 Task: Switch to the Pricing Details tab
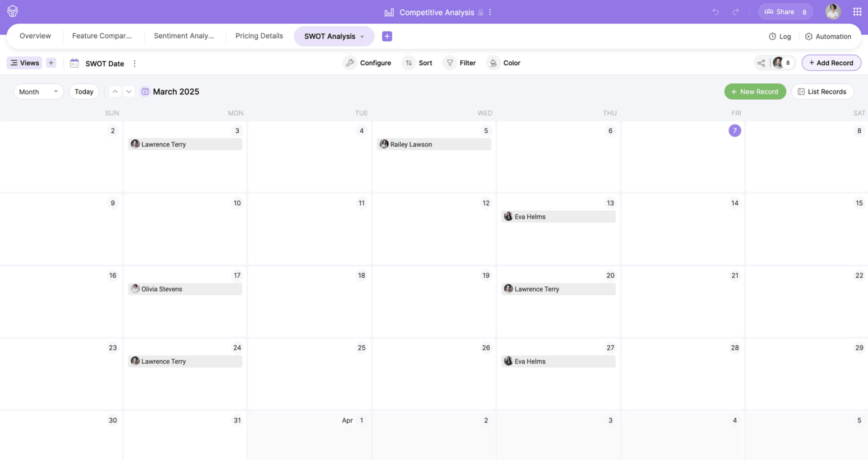[x=259, y=36]
